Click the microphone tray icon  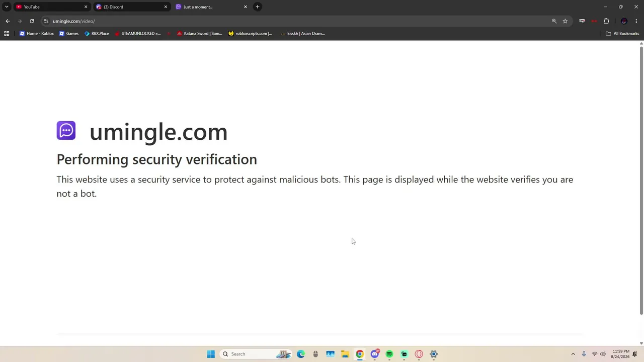584,354
